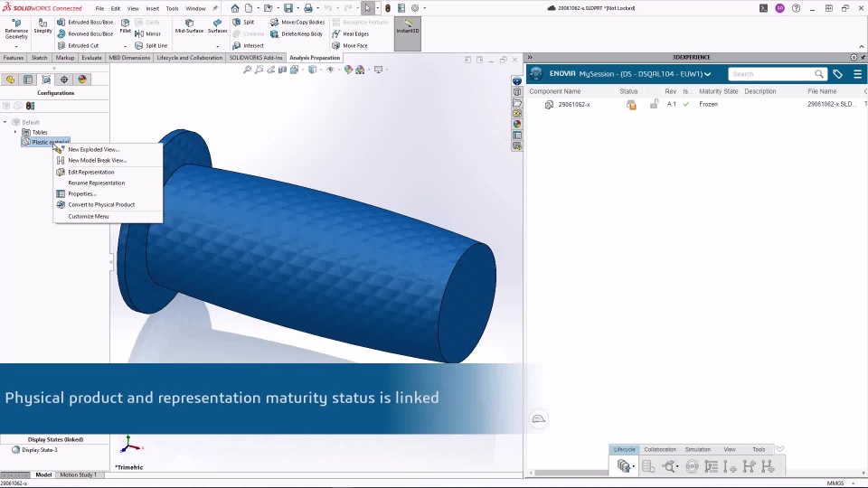Toggle pin on the menu bar
The height and width of the screenshot is (488, 868).
215,8
